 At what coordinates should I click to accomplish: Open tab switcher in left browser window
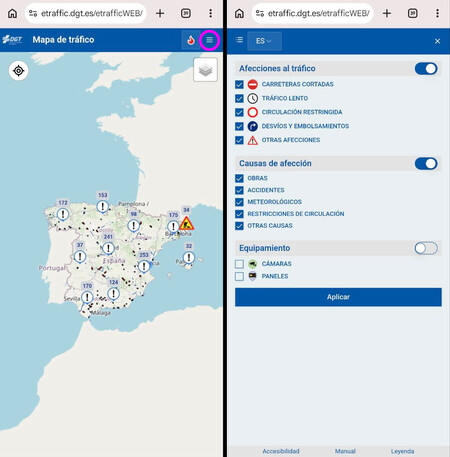[186, 13]
